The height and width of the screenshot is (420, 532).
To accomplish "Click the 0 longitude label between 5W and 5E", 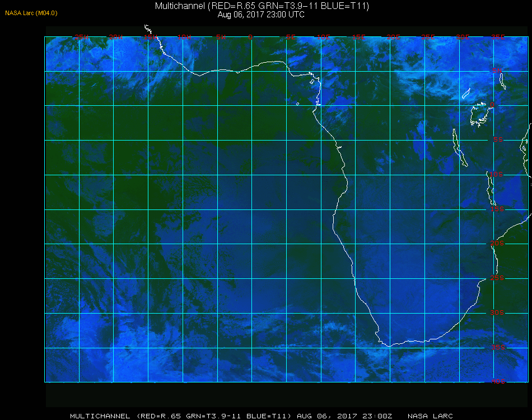I will 250,37.
